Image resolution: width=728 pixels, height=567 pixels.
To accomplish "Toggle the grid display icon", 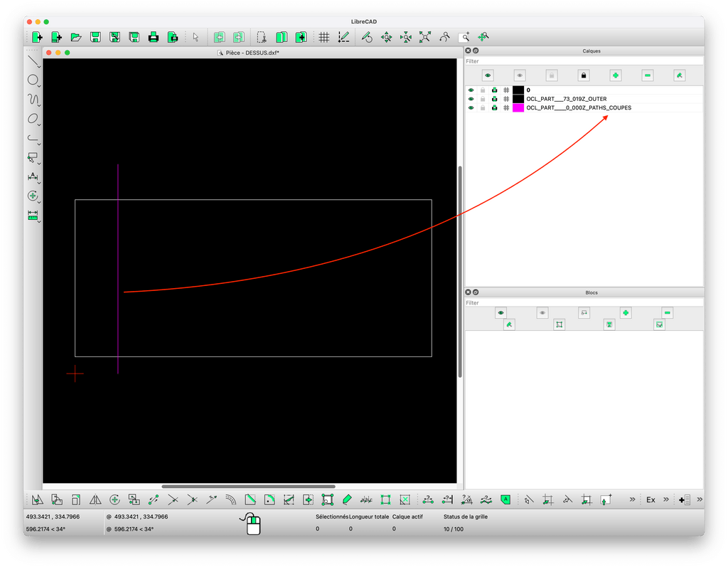I will coord(324,37).
